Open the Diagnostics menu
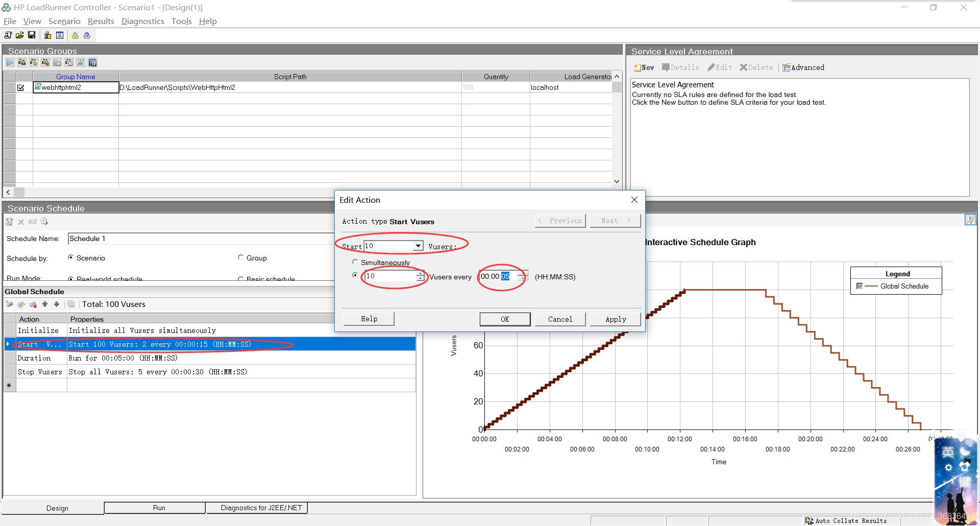The width and height of the screenshot is (980, 526). [x=143, y=21]
